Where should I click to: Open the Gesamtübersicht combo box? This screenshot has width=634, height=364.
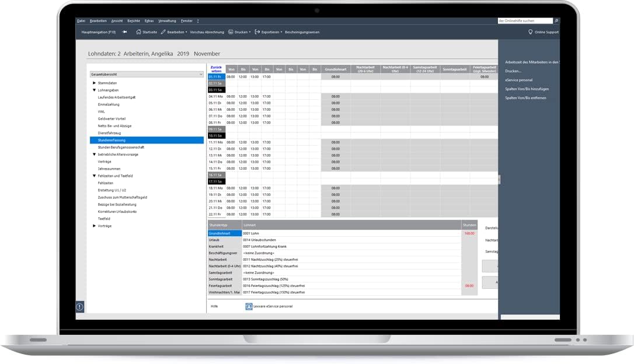coord(147,74)
